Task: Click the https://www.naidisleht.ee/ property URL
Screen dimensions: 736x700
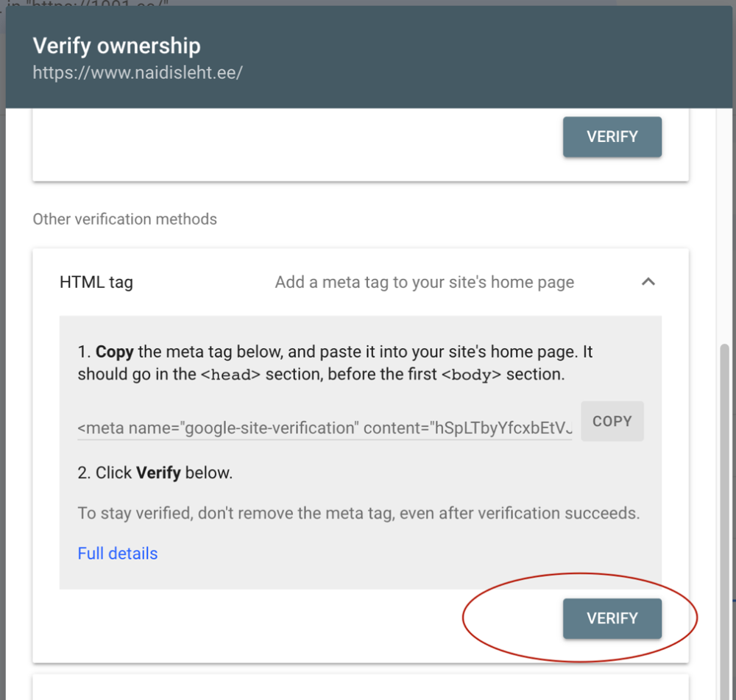Action: click(x=138, y=74)
